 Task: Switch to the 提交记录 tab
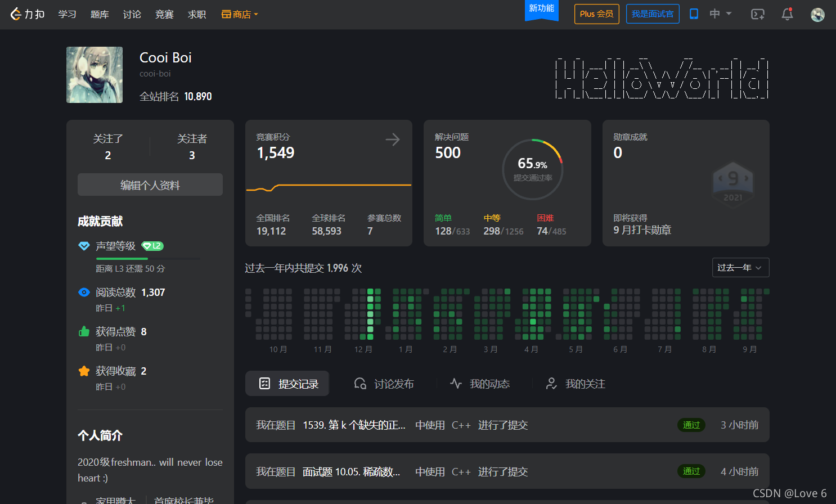click(287, 384)
